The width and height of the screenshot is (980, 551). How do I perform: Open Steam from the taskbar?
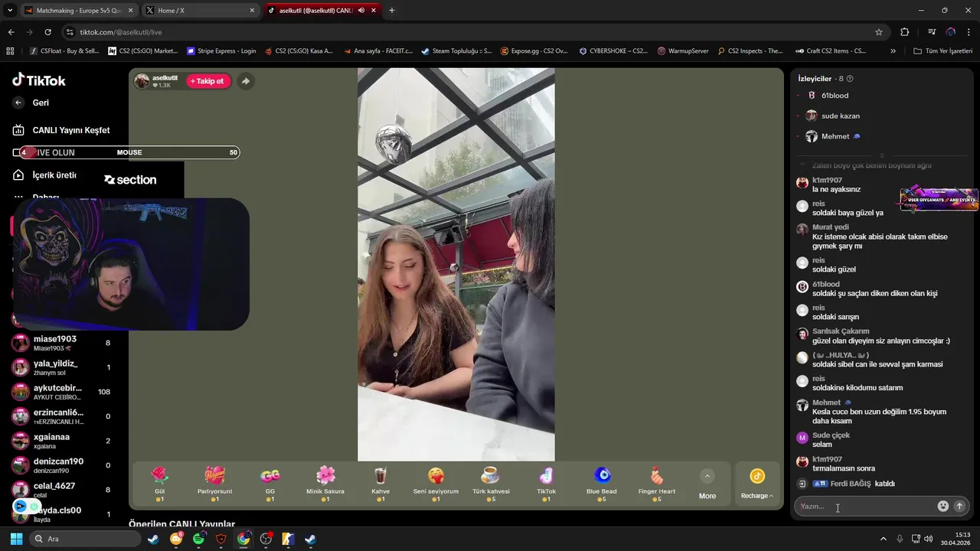pyautogui.click(x=153, y=539)
